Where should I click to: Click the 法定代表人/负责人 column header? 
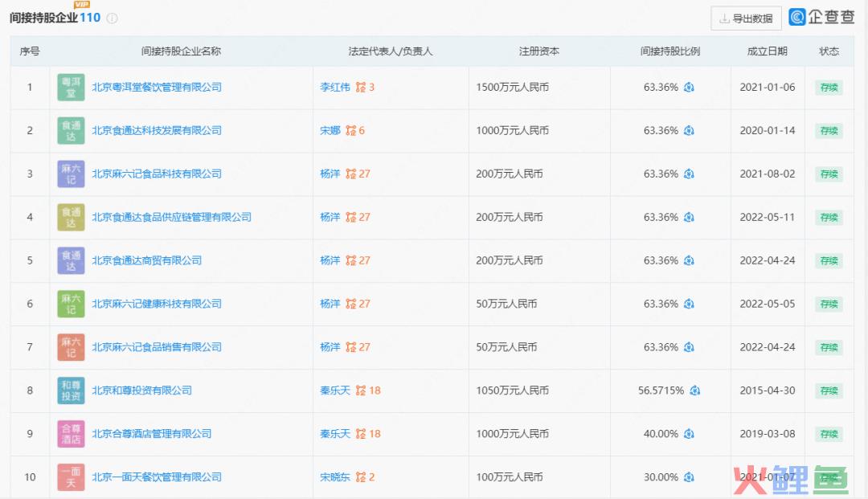[x=391, y=51]
